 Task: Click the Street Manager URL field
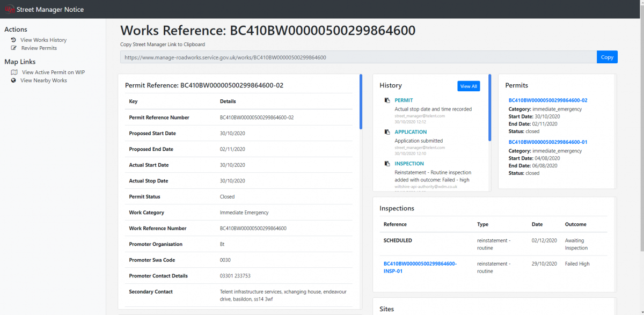pyautogui.click(x=358, y=57)
